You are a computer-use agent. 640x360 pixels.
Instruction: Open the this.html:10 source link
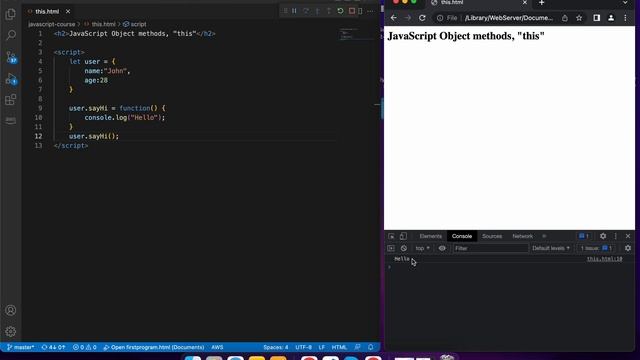pos(604,259)
